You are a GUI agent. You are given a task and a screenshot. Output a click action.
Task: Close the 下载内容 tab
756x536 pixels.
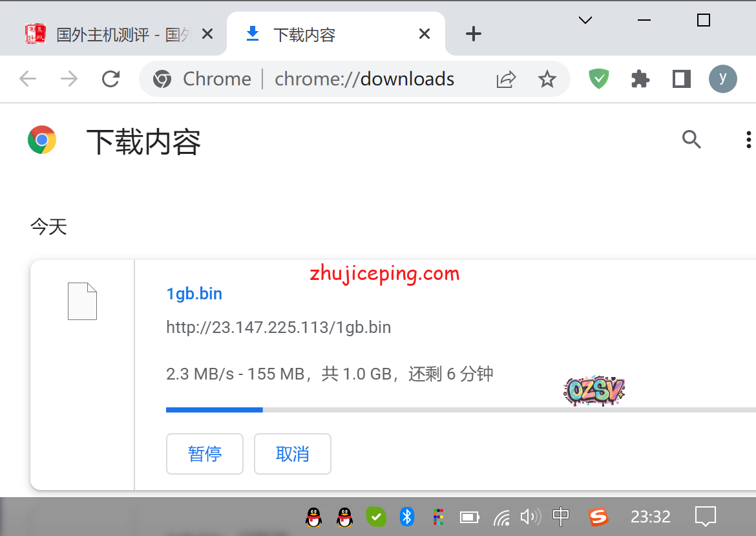pyautogui.click(x=425, y=34)
